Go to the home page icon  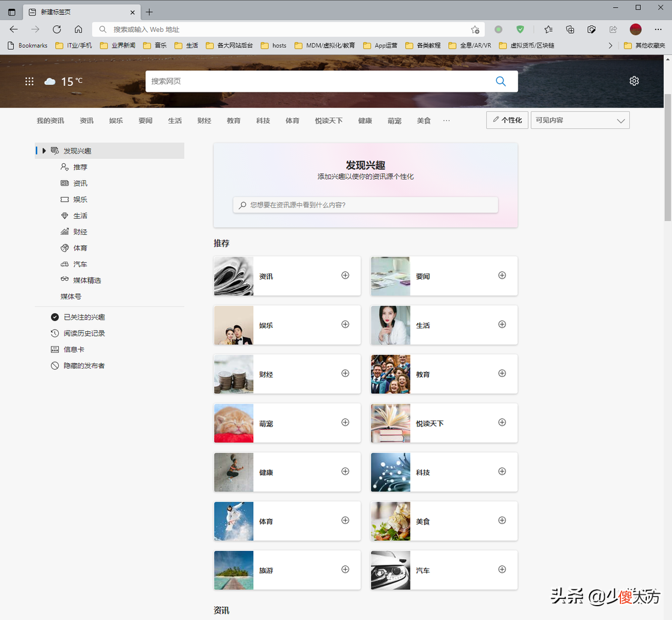79,29
